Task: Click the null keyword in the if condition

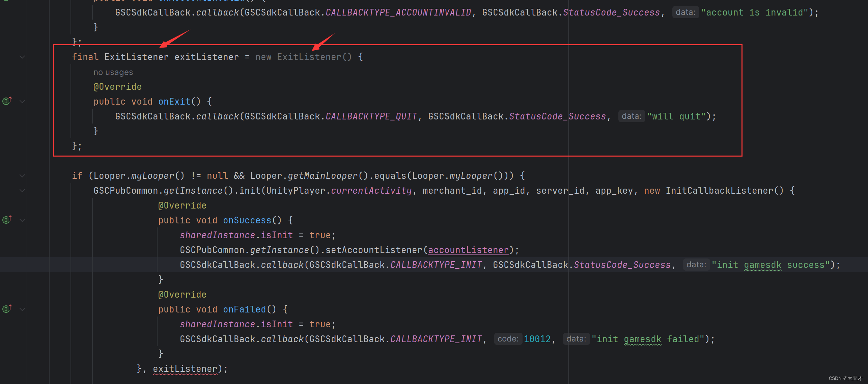Action: (218, 176)
